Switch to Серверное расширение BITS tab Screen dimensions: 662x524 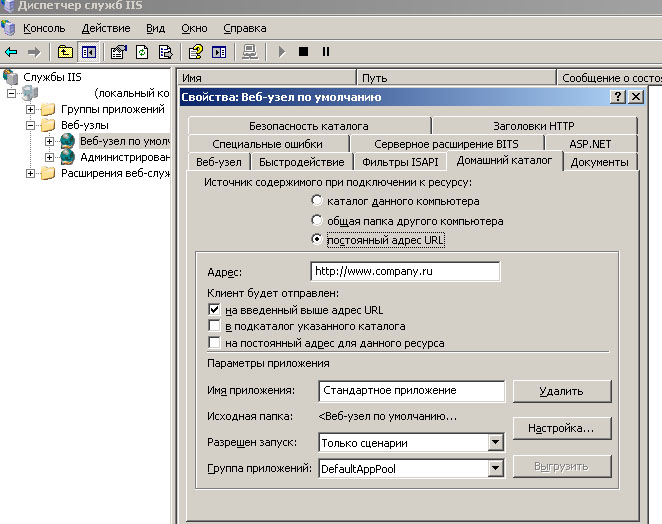(446, 144)
